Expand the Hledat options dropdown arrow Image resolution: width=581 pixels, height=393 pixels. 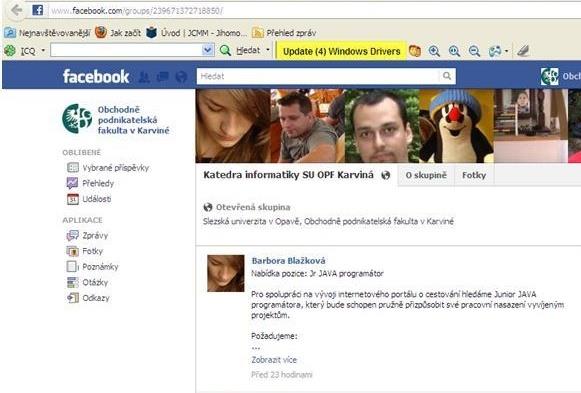click(x=268, y=50)
